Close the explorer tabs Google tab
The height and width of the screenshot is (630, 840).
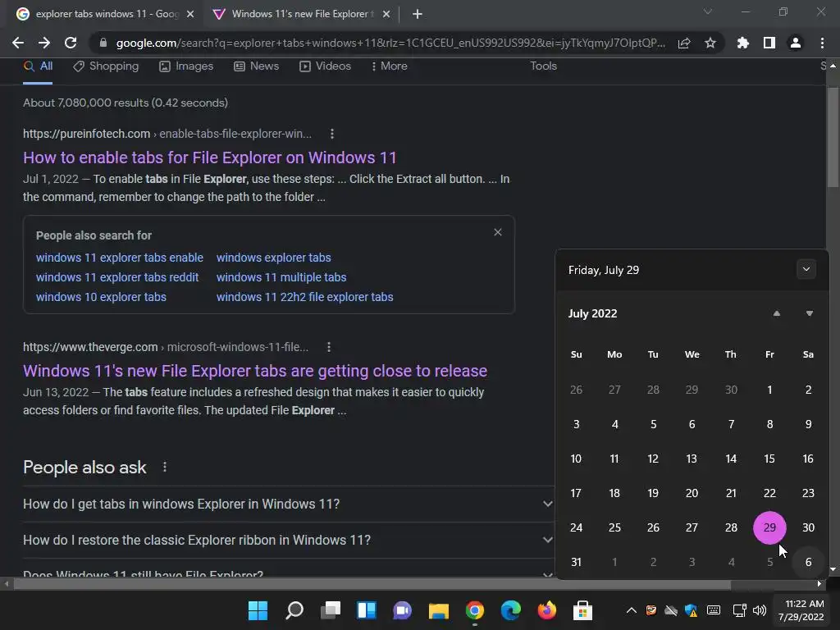coord(190,15)
